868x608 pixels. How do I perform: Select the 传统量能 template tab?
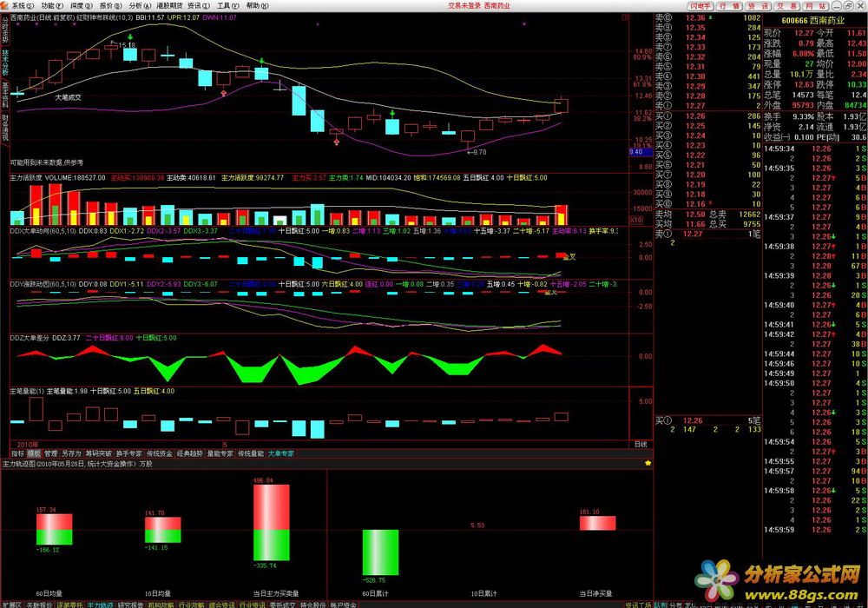pyautogui.click(x=251, y=453)
